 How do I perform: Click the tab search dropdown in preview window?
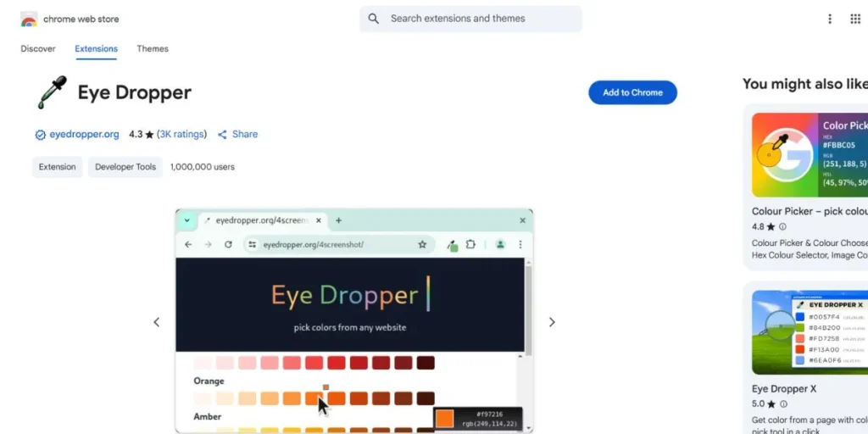point(187,220)
